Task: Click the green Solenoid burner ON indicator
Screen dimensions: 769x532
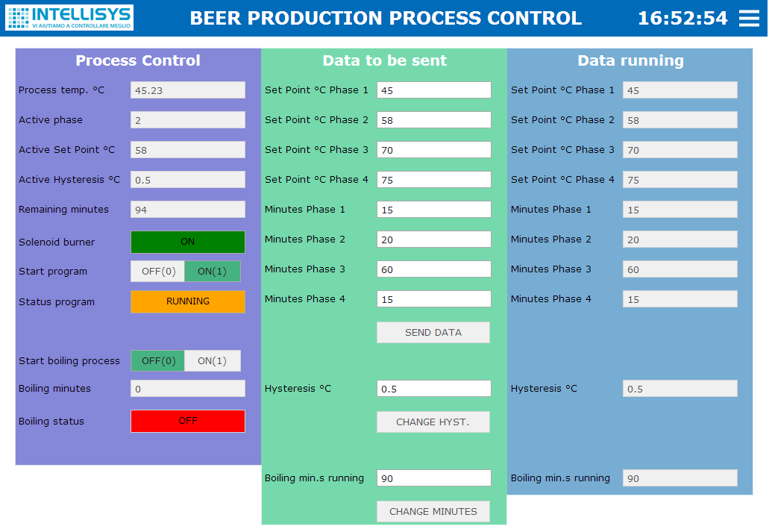Action: tap(187, 242)
